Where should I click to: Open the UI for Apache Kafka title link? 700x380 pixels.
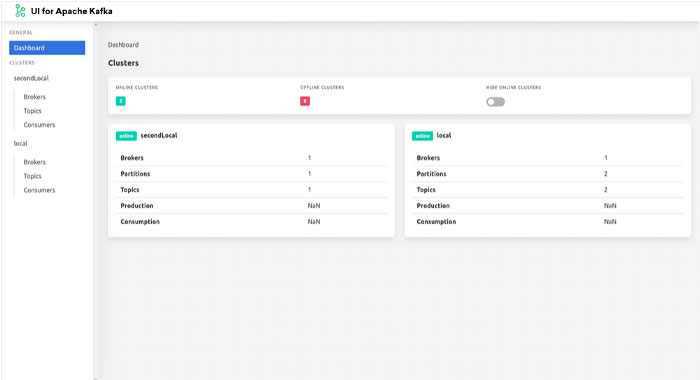(71, 11)
